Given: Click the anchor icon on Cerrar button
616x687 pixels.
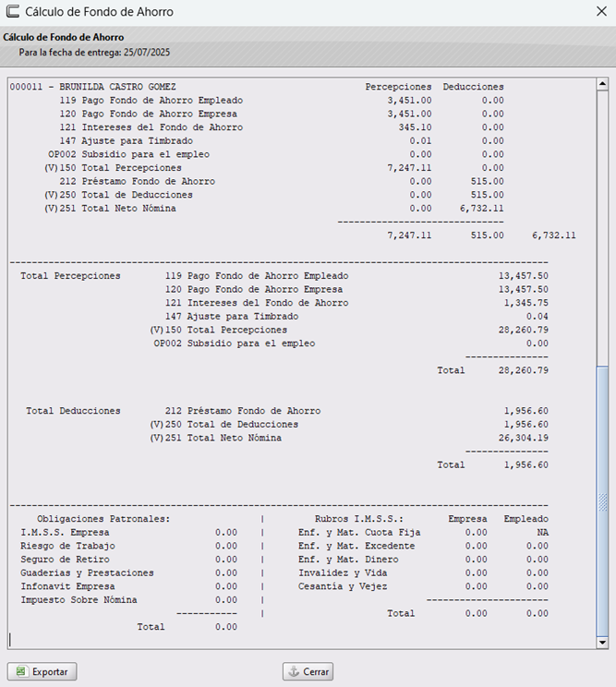Looking at the screenshot, I should coord(294,671).
